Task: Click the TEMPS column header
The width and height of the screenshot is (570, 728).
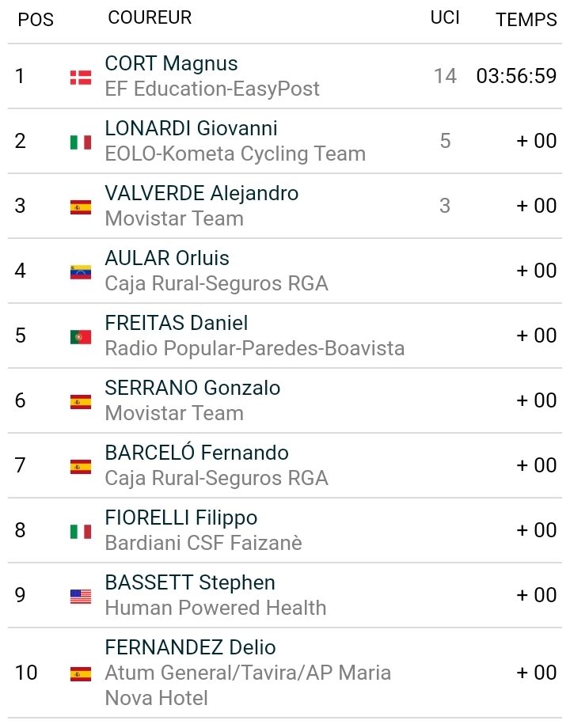Action: [x=526, y=20]
